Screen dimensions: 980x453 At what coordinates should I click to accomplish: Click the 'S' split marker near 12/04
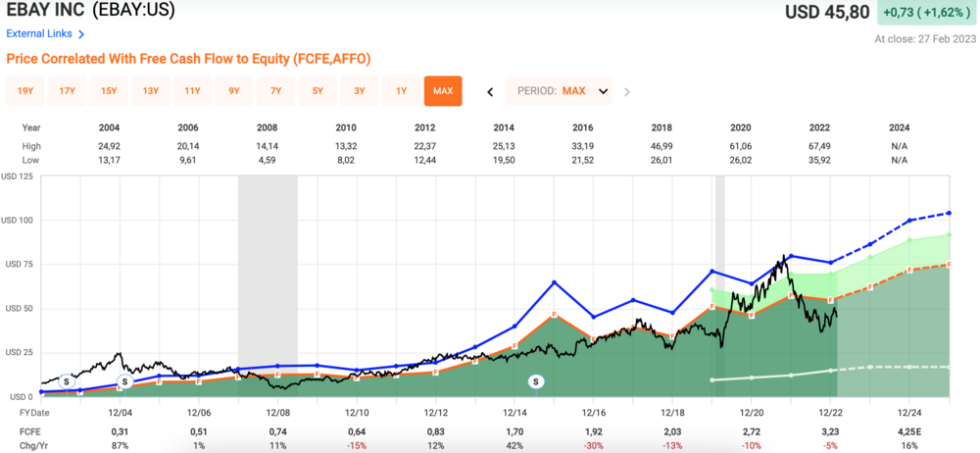(x=124, y=381)
